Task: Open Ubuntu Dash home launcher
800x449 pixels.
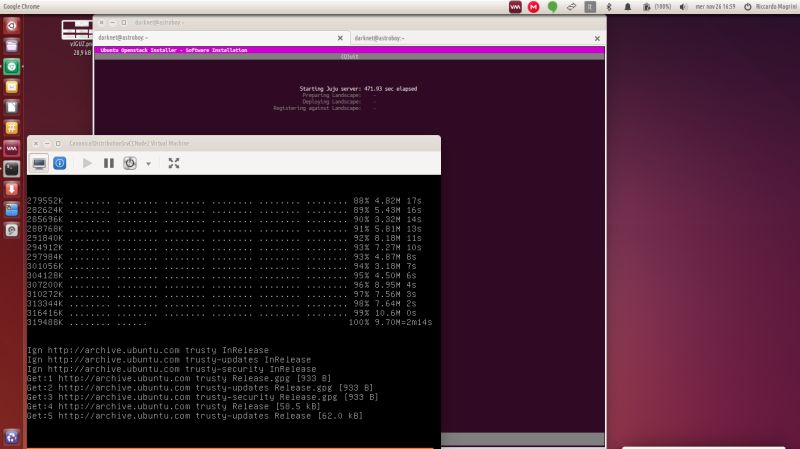Action: [12, 26]
